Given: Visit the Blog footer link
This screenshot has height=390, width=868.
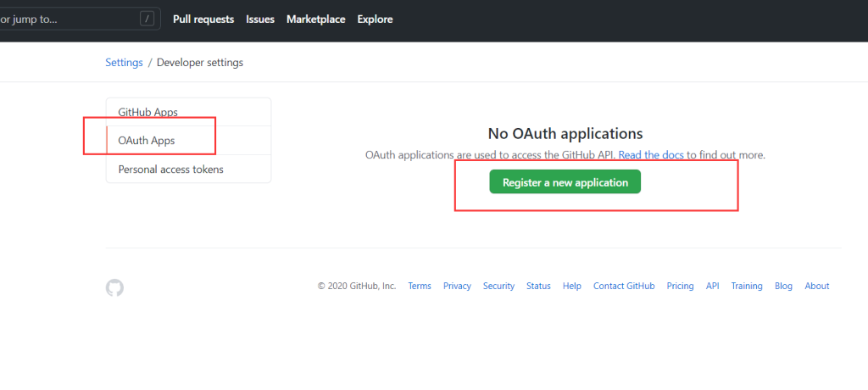Looking at the screenshot, I should coord(783,287).
